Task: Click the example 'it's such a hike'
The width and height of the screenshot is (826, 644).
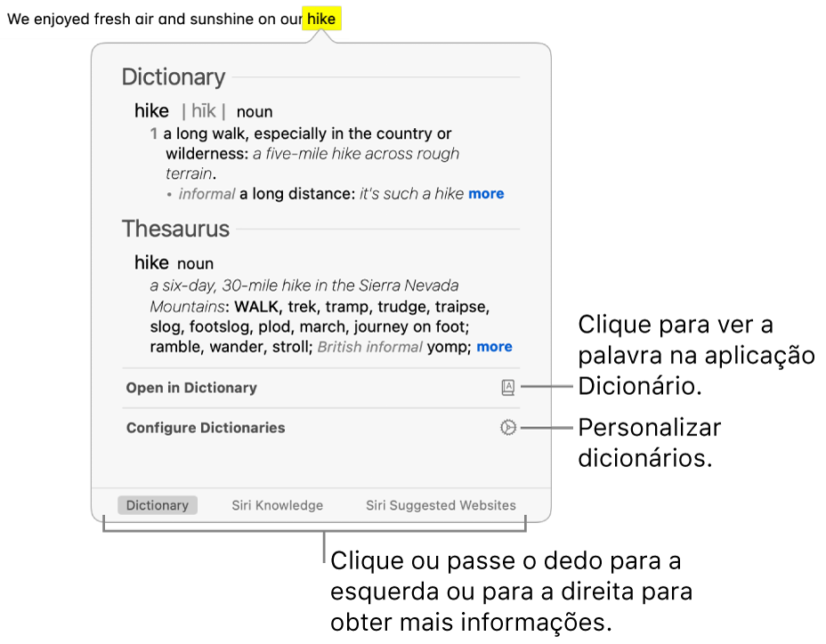Action: pyautogui.click(x=411, y=194)
